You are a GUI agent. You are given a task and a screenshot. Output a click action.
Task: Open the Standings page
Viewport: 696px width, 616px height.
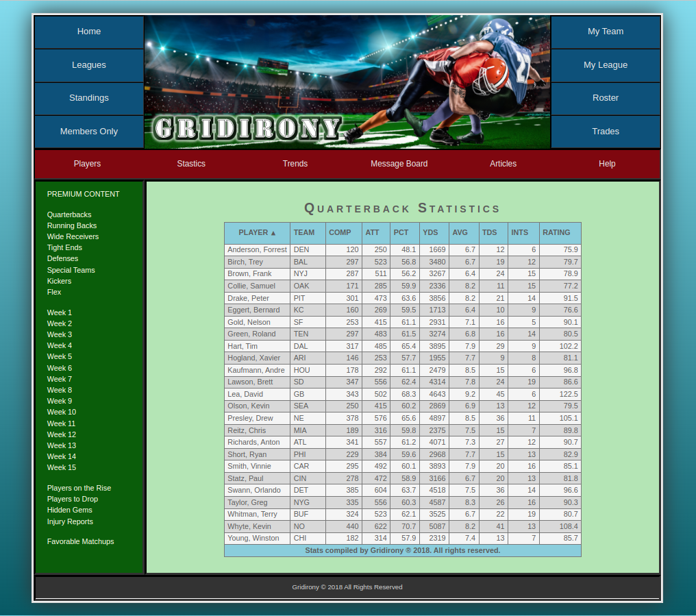click(x=88, y=98)
